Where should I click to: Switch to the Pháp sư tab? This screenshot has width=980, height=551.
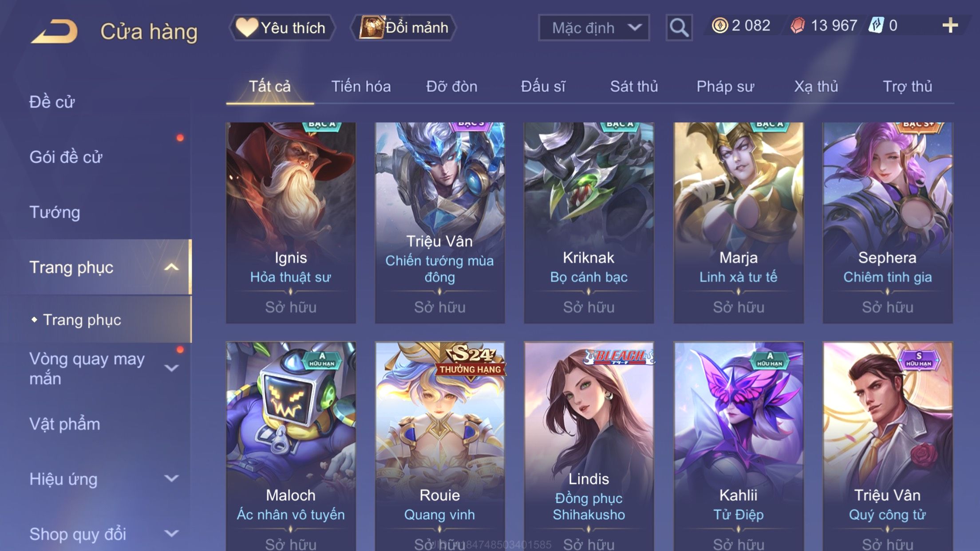coord(725,86)
